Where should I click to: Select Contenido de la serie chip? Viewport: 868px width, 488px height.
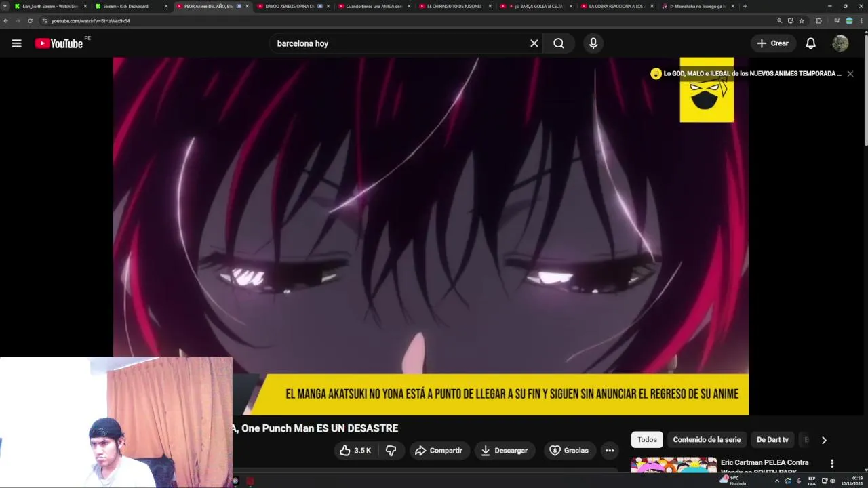(707, 440)
